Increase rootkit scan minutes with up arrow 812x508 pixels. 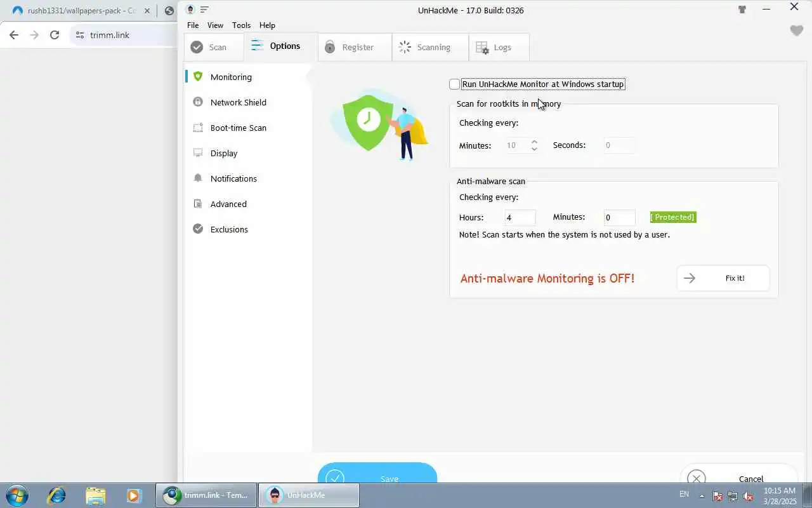[534, 142]
